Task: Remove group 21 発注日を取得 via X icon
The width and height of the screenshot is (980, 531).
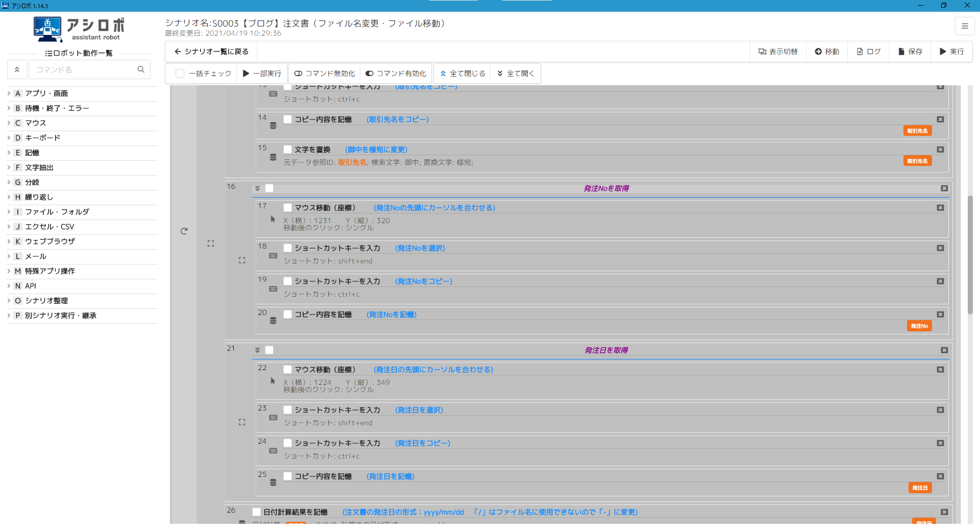Action: click(944, 350)
